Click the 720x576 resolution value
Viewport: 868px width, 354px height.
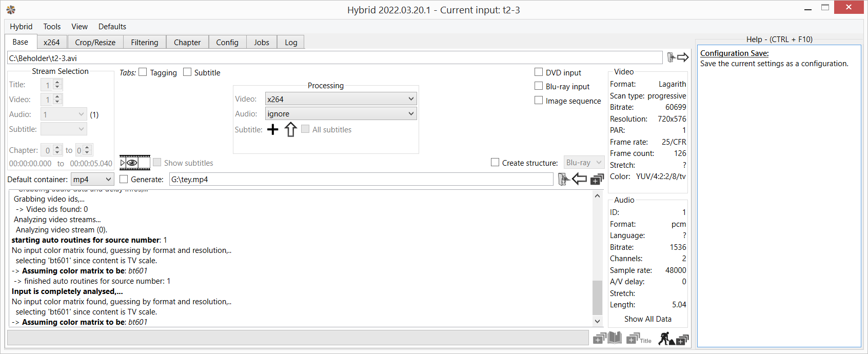[672, 119]
